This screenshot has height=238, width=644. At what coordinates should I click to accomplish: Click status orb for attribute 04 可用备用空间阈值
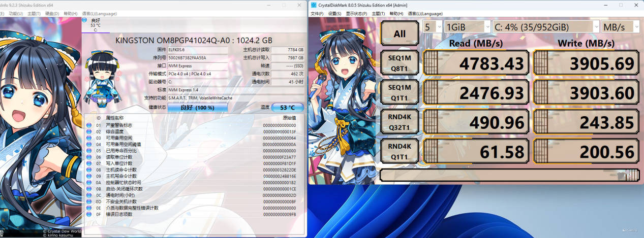coord(88,144)
